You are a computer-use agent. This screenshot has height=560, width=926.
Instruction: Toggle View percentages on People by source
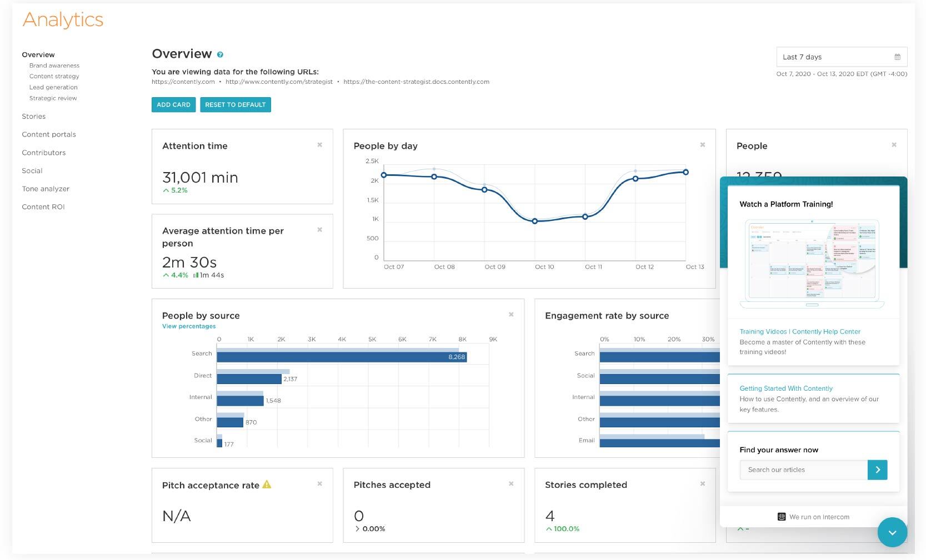tap(189, 326)
